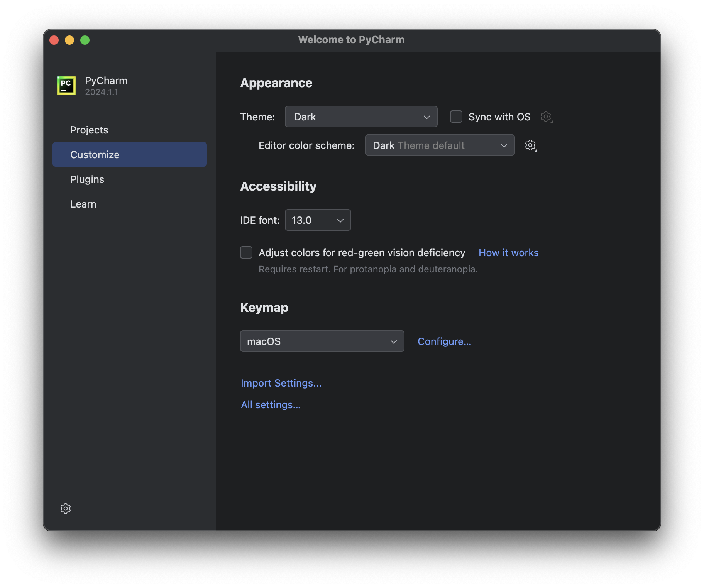
Task: Click the 'Requires restart' hint text
Action: pos(368,269)
